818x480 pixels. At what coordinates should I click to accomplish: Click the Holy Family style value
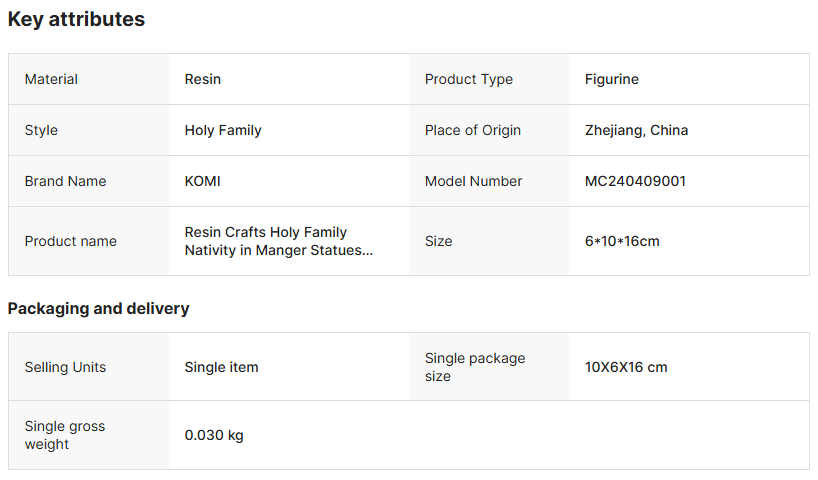click(x=223, y=130)
